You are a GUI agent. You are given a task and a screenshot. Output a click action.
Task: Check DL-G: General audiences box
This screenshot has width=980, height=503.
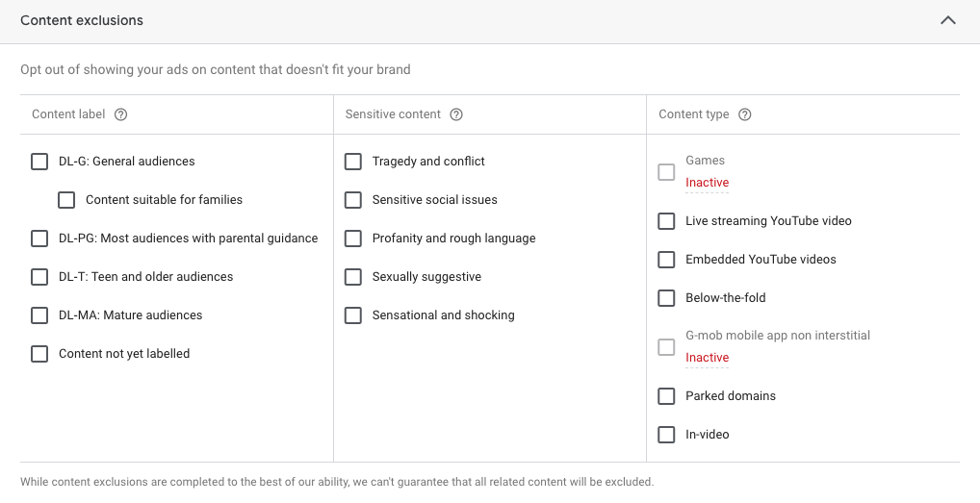[39, 162]
